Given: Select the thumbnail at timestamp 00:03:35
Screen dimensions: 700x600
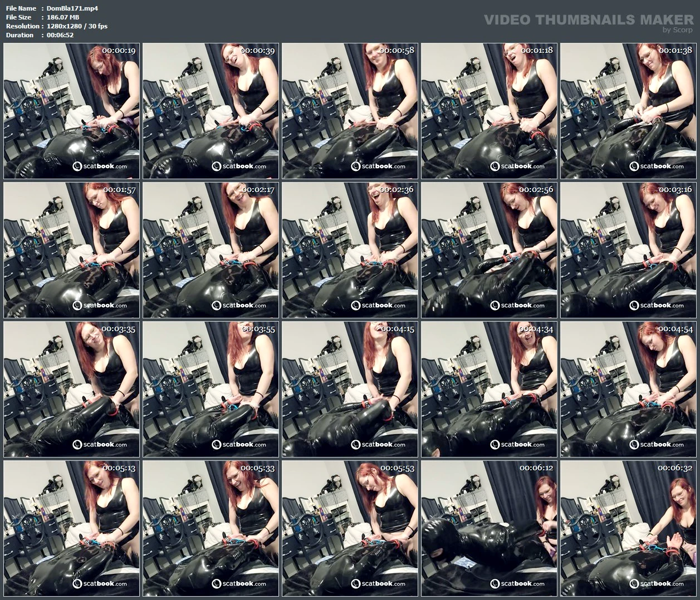Looking at the screenshot, I should (x=72, y=390).
